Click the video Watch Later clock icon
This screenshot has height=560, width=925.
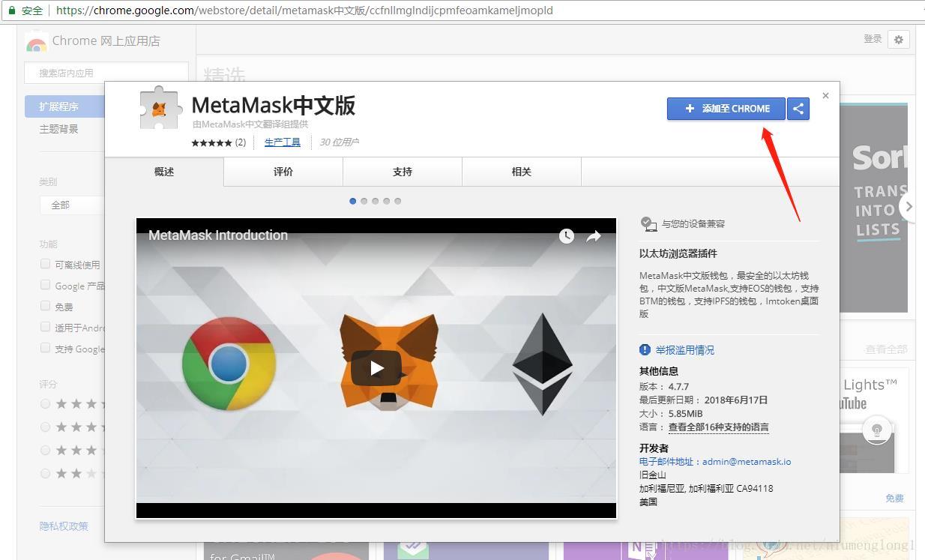(567, 236)
